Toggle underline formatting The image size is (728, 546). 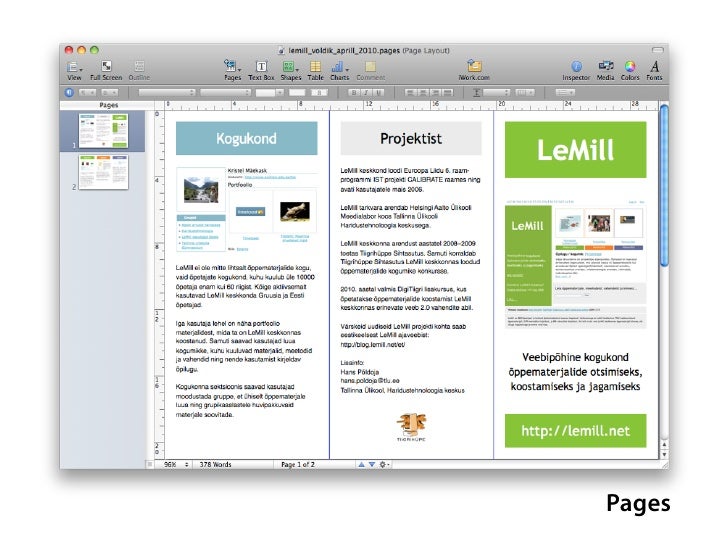378,92
